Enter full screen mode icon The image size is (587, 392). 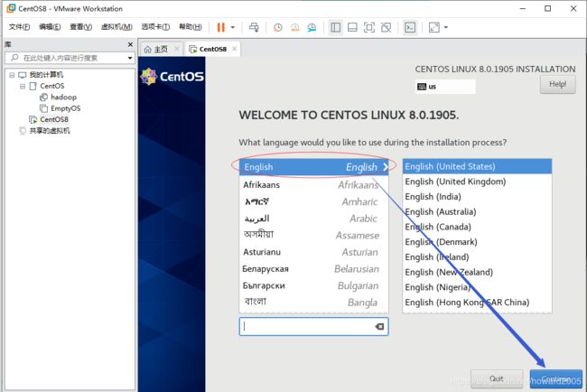(x=369, y=27)
